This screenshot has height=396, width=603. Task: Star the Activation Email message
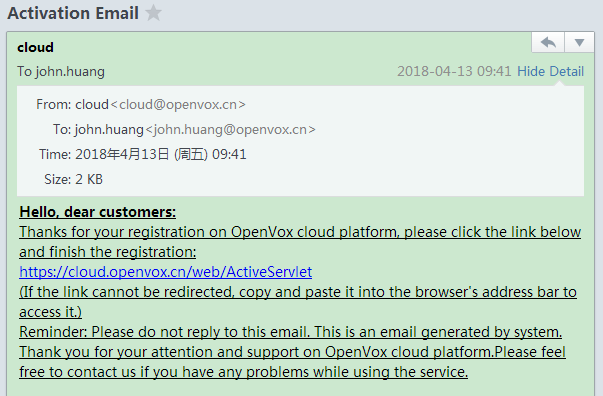coord(153,13)
